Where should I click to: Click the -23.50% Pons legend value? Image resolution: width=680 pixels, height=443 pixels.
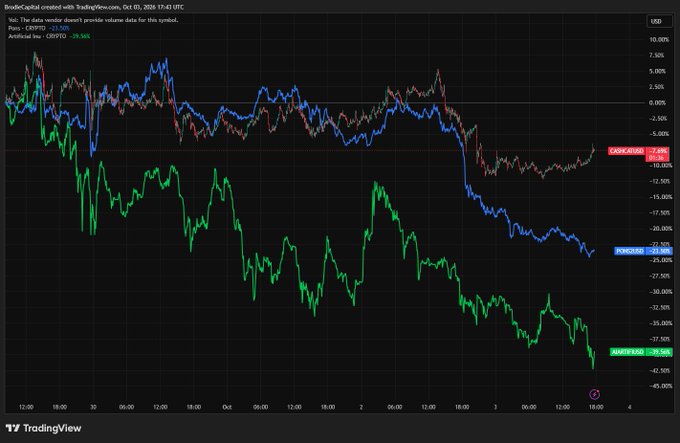(59, 28)
